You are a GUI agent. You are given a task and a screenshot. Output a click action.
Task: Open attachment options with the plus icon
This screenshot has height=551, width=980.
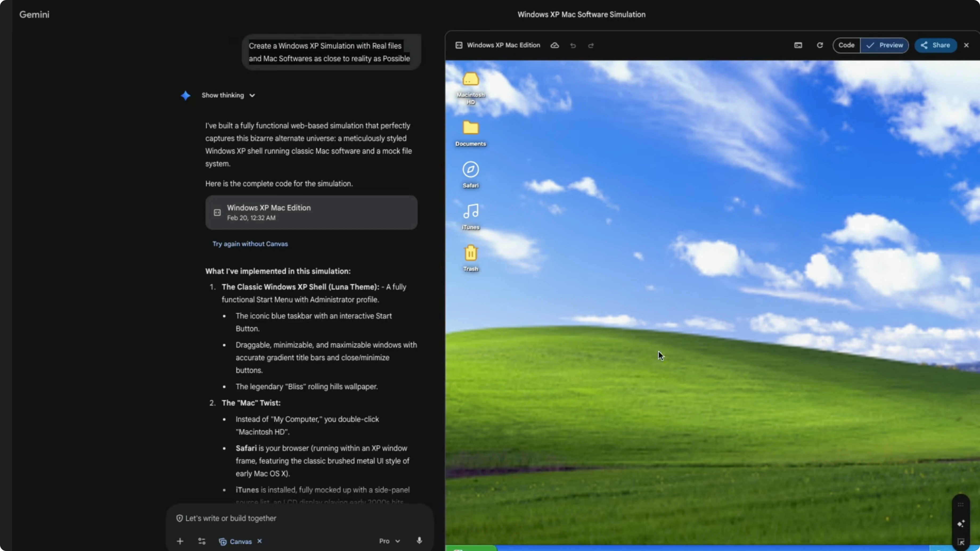tap(180, 541)
